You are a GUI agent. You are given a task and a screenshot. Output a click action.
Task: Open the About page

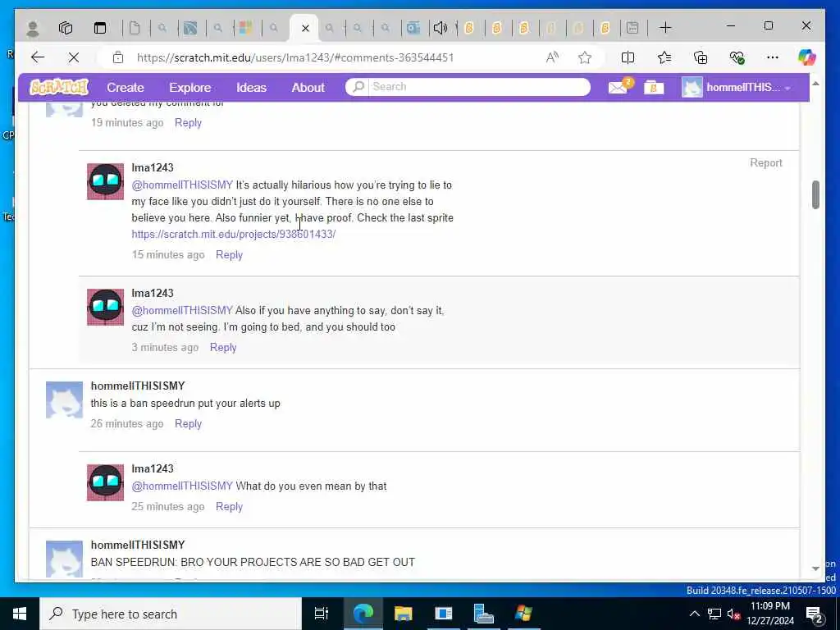tap(308, 87)
